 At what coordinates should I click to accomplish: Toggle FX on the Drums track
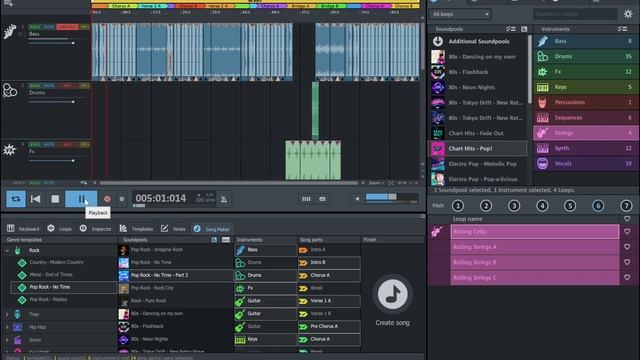pyautogui.click(x=84, y=86)
